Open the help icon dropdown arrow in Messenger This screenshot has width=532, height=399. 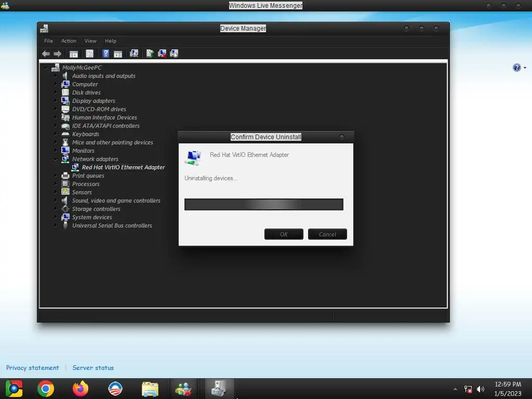coord(525,68)
